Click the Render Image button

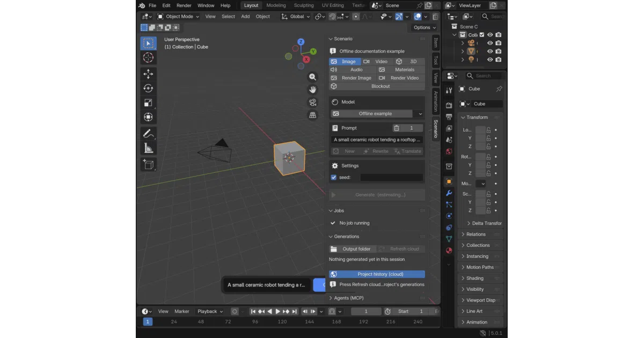click(x=353, y=78)
